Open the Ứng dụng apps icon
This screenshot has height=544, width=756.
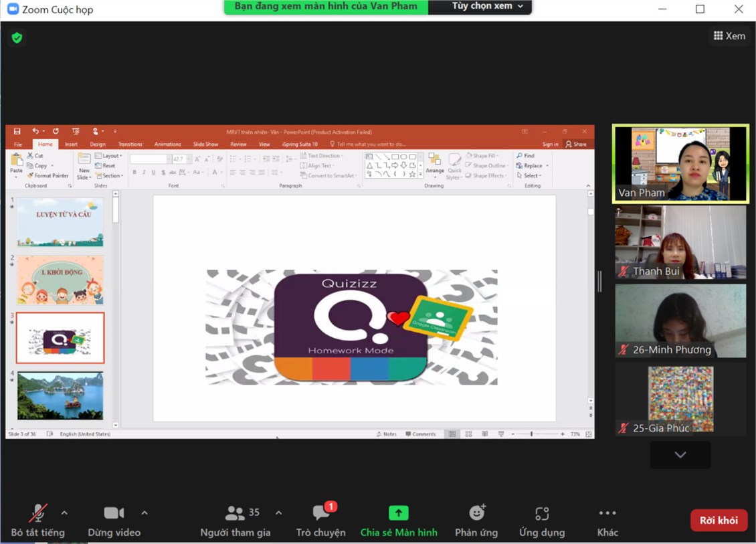click(x=542, y=513)
